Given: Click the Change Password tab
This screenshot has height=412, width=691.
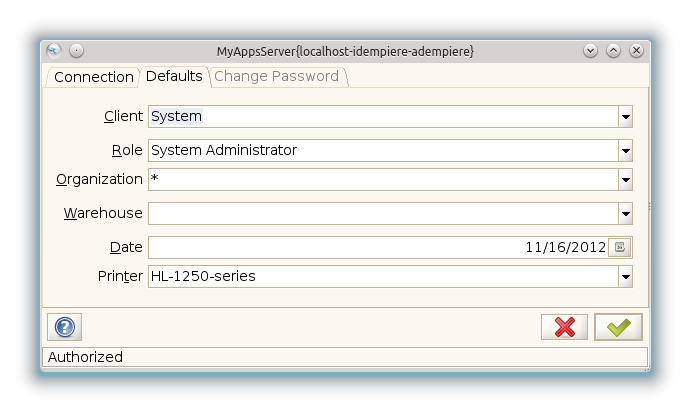Looking at the screenshot, I should click(276, 76).
